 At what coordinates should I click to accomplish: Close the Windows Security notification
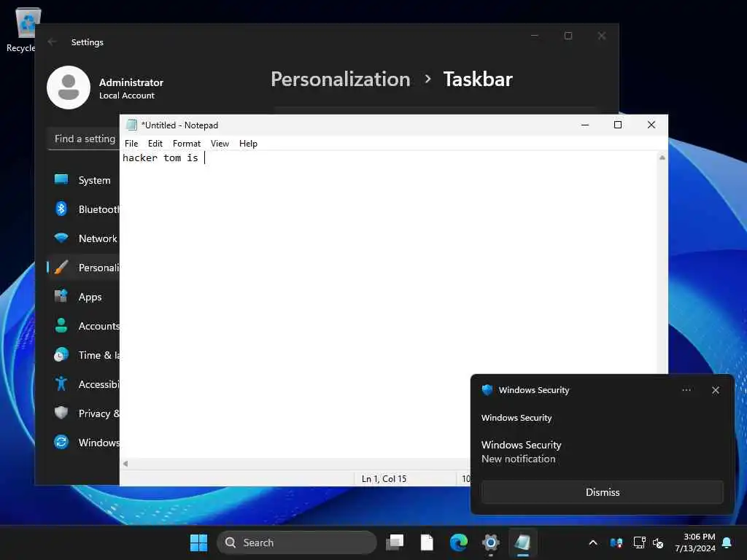(716, 390)
